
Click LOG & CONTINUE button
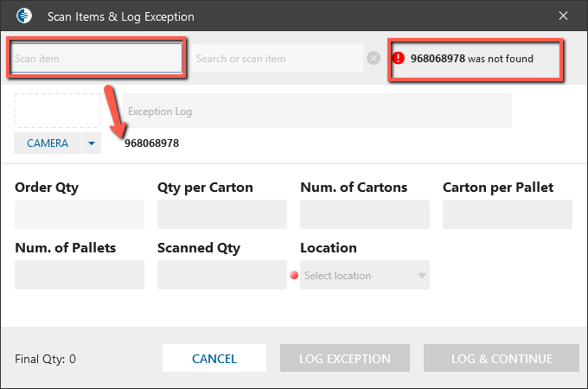(501, 359)
